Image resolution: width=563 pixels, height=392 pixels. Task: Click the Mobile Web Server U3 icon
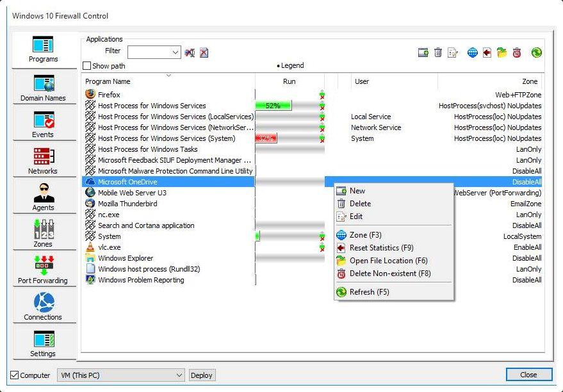(90, 192)
